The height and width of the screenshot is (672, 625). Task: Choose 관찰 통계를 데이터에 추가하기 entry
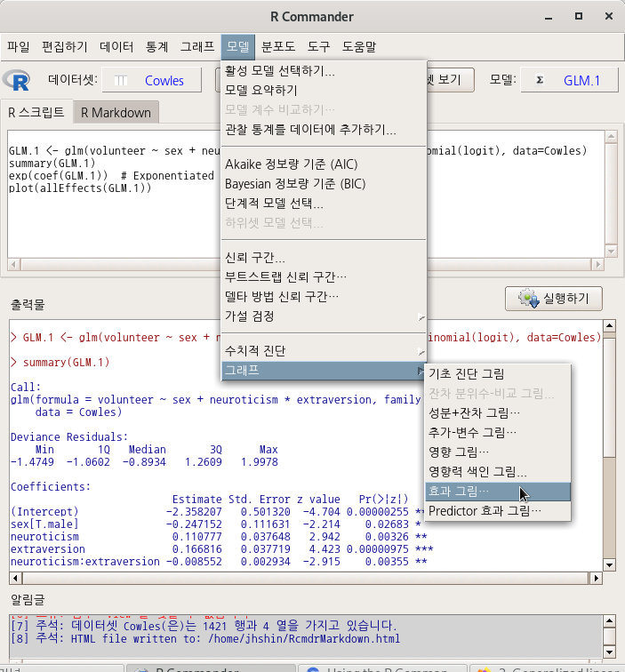pyautogui.click(x=324, y=130)
